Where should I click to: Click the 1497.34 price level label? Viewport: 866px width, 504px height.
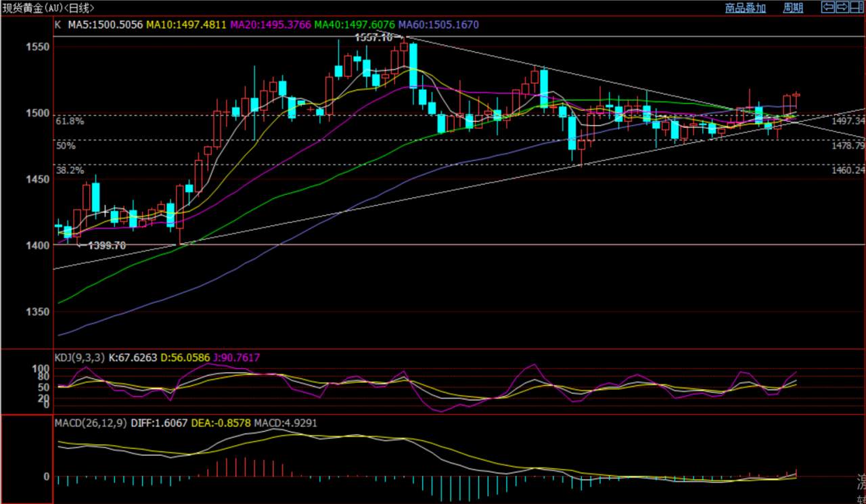pos(848,120)
